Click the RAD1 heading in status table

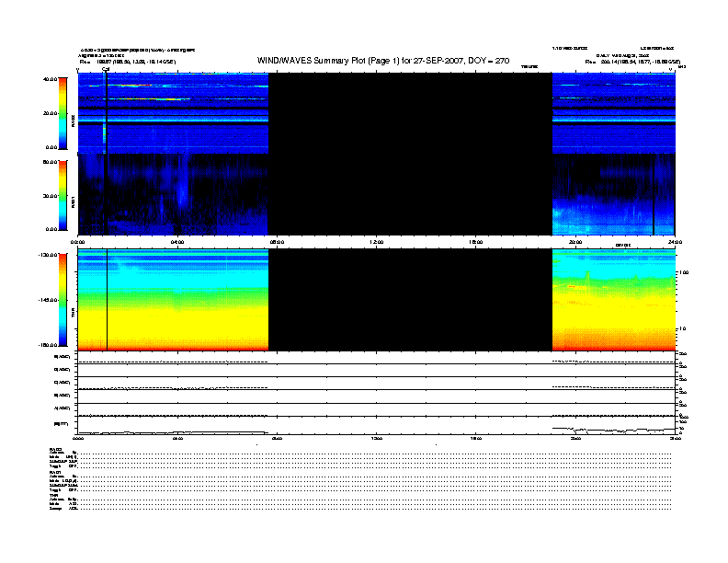click(55, 473)
